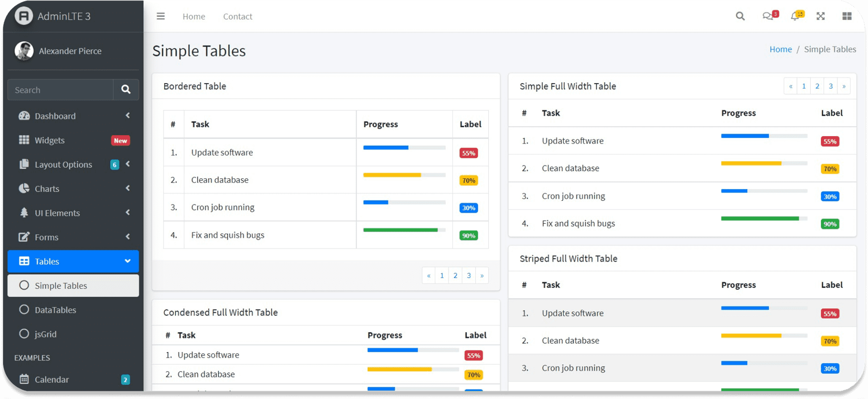Open the control sidebar grid icon
This screenshot has width=868, height=399.
(x=847, y=16)
